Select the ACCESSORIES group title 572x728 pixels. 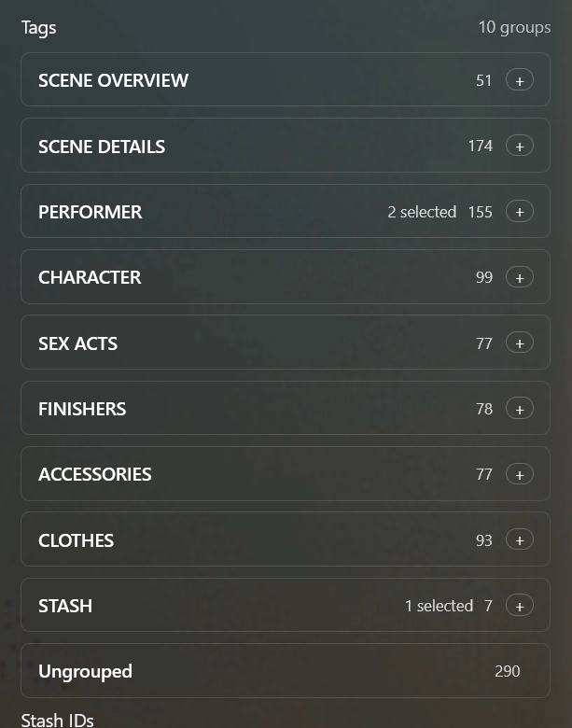point(94,474)
